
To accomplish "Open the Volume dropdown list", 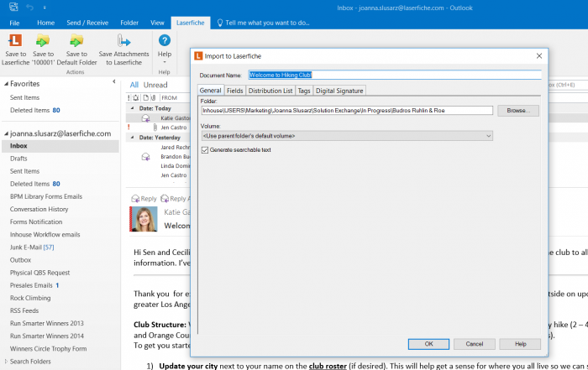I will click(488, 136).
